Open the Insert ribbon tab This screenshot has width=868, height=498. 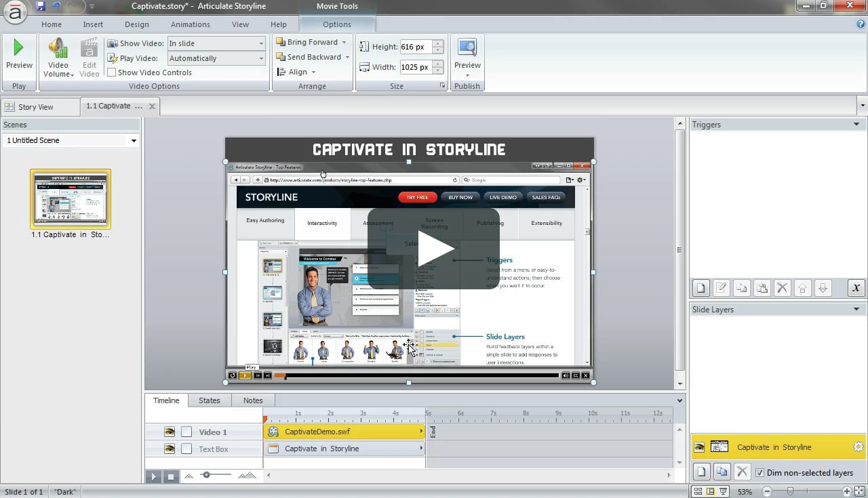(x=93, y=24)
